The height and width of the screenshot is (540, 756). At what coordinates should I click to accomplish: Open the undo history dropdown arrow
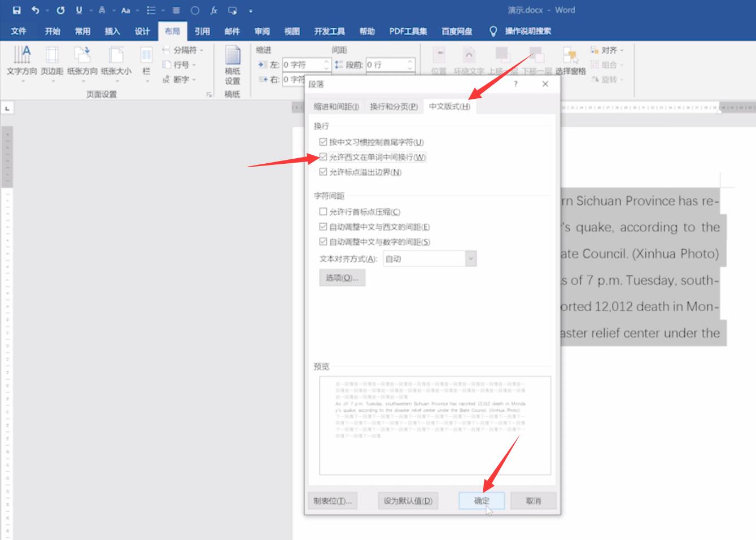click(46, 11)
